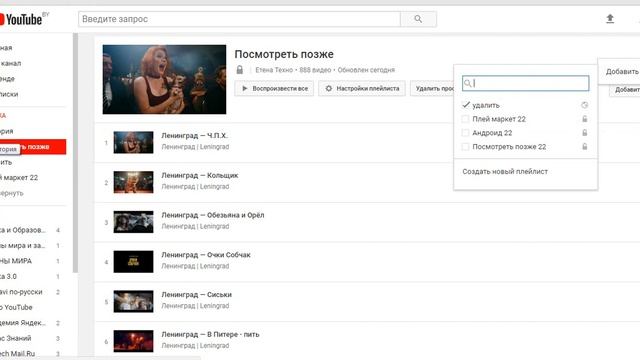Viewport: 640px width, 360px height.
Task: Click the lock icon beside Андроид 22
Action: click(x=584, y=133)
